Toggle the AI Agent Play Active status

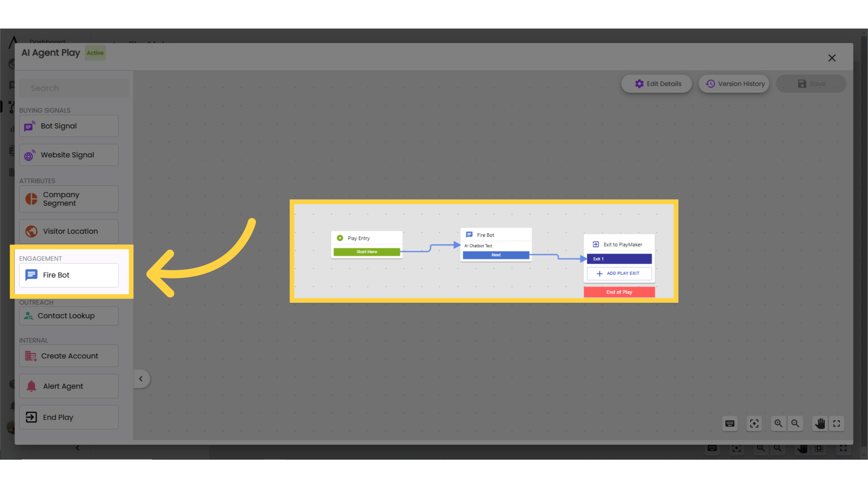click(95, 53)
